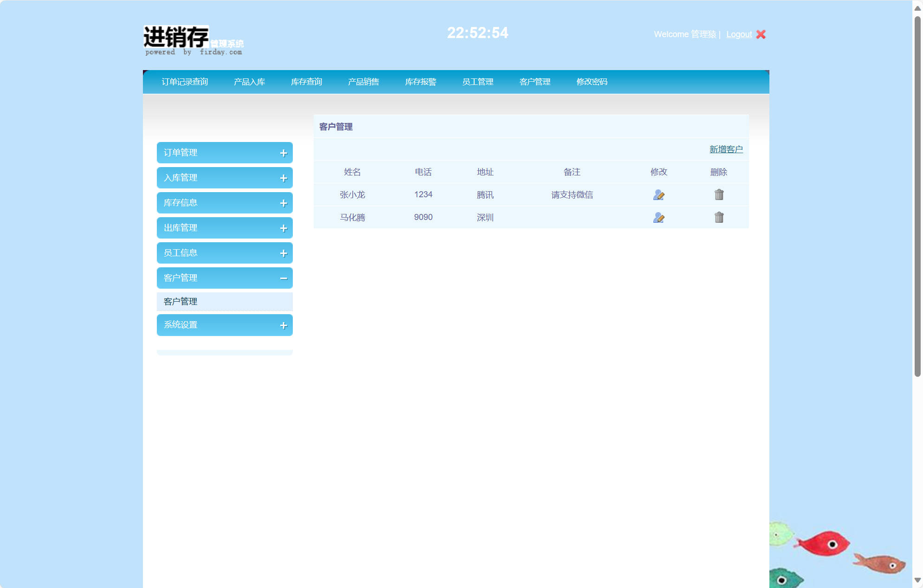Click the red X logout icon
923x588 pixels.
[x=761, y=34]
